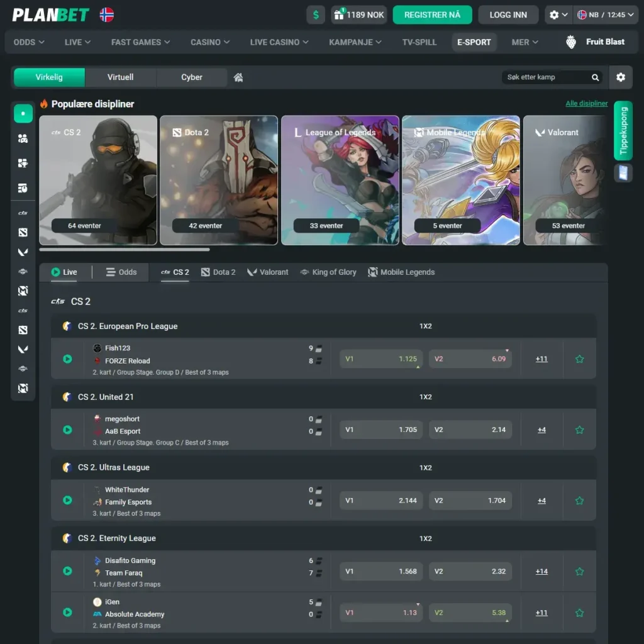Open the Dota 2 discipline card
The height and width of the screenshot is (644, 644).
coord(219,180)
